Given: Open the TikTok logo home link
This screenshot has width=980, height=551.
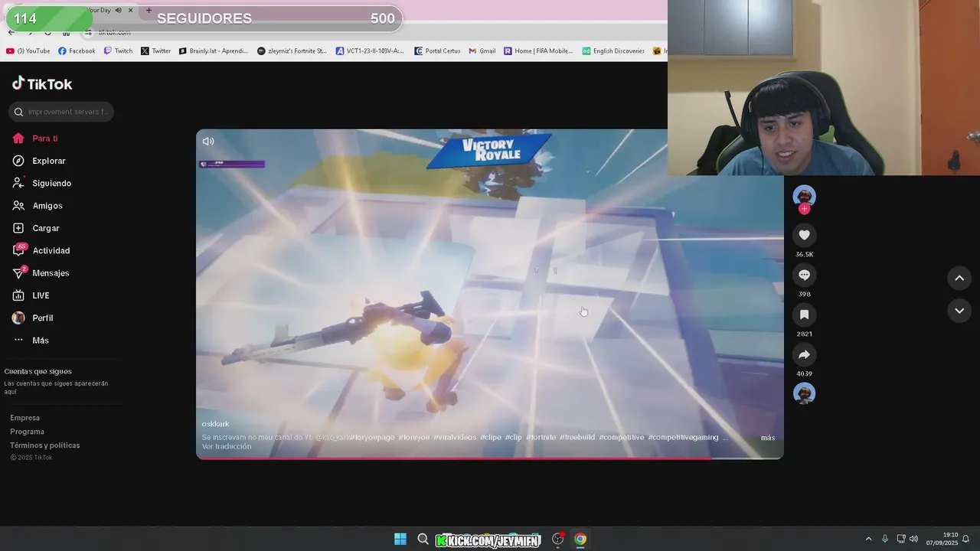Looking at the screenshot, I should [x=42, y=83].
